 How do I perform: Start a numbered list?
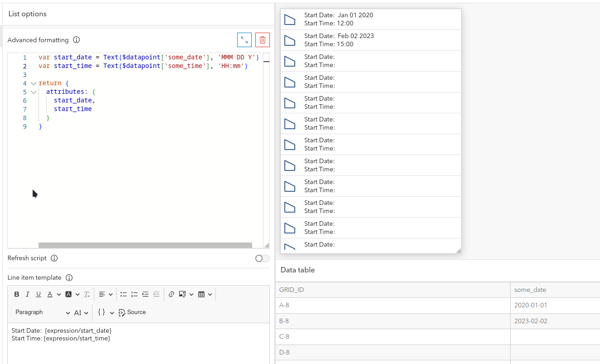[x=134, y=294]
